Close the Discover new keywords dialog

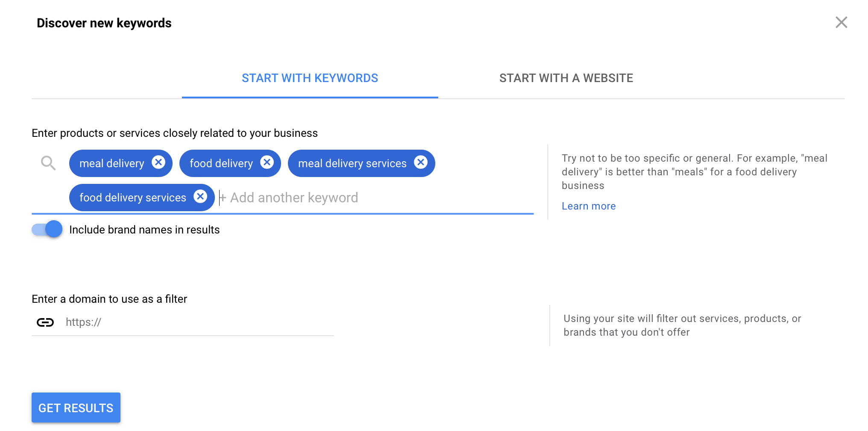point(841,22)
